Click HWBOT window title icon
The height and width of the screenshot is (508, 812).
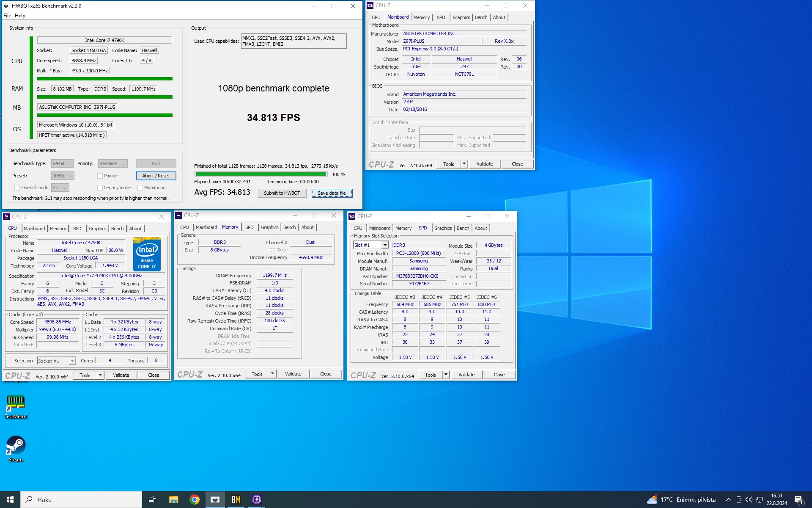pos(6,6)
